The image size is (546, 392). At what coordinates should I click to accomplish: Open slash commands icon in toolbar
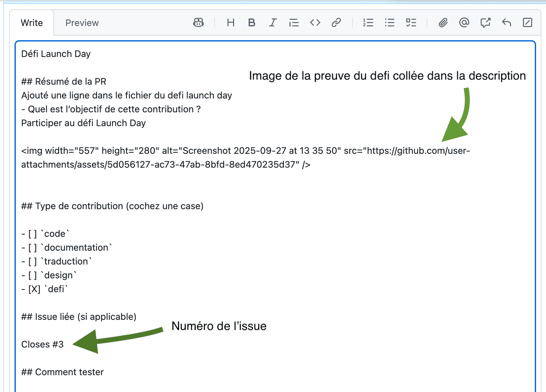click(528, 22)
